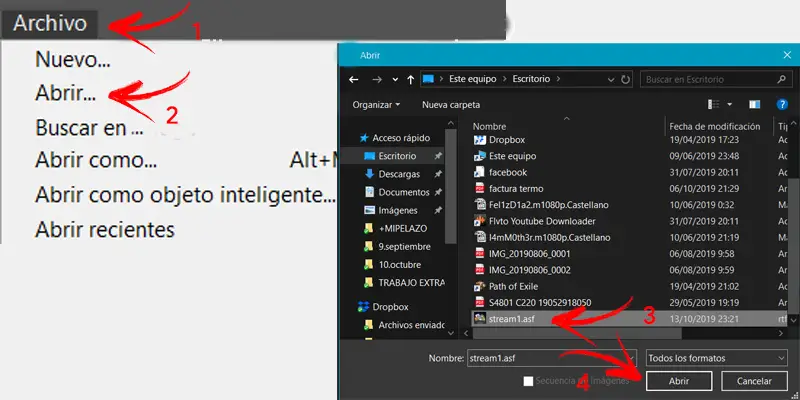The height and width of the screenshot is (400, 800).
Task: Open Archivos enviados folder in sidebar
Action: click(411, 325)
